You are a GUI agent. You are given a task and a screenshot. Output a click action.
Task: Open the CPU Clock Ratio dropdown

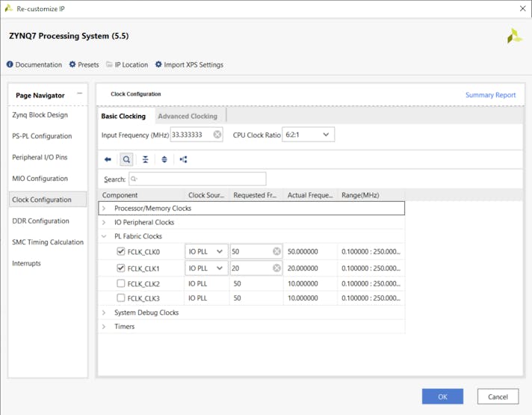pos(308,135)
